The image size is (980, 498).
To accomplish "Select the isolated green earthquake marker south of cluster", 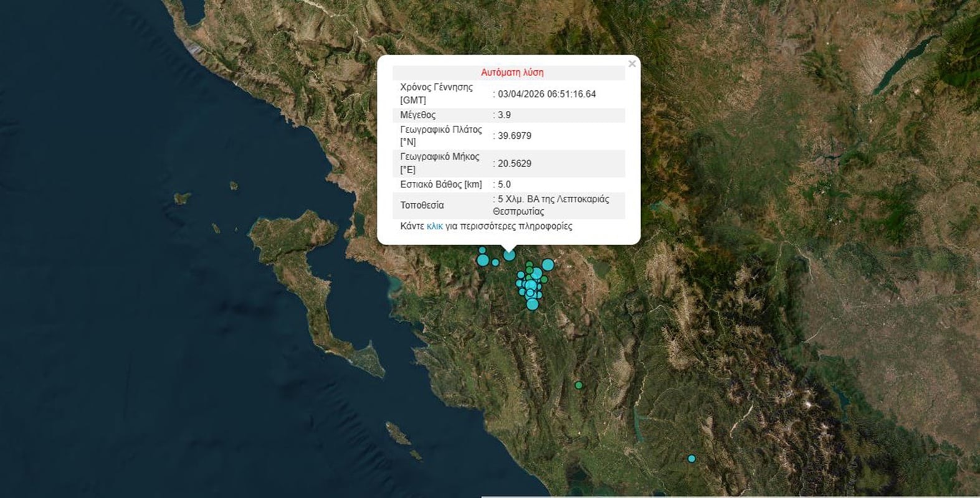I will click(x=579, y=385).
